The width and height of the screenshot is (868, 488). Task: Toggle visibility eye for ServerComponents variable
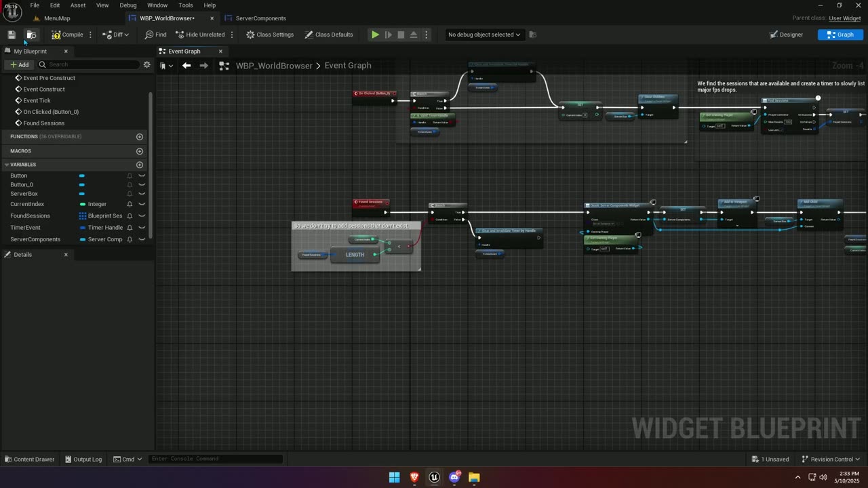coord(142,239)
